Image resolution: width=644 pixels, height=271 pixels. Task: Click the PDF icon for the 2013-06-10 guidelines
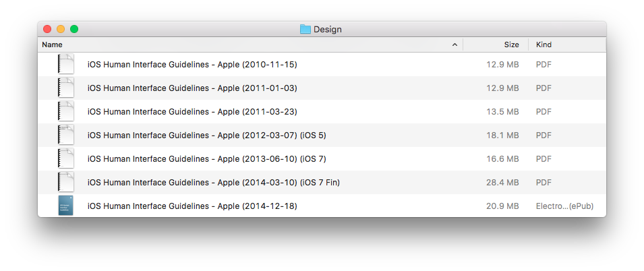point(65,159)
